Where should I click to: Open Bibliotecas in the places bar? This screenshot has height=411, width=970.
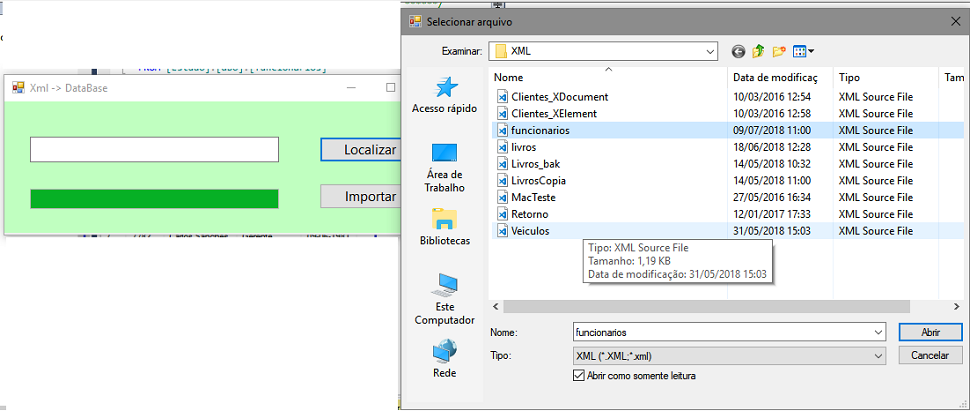coord(444,227)
